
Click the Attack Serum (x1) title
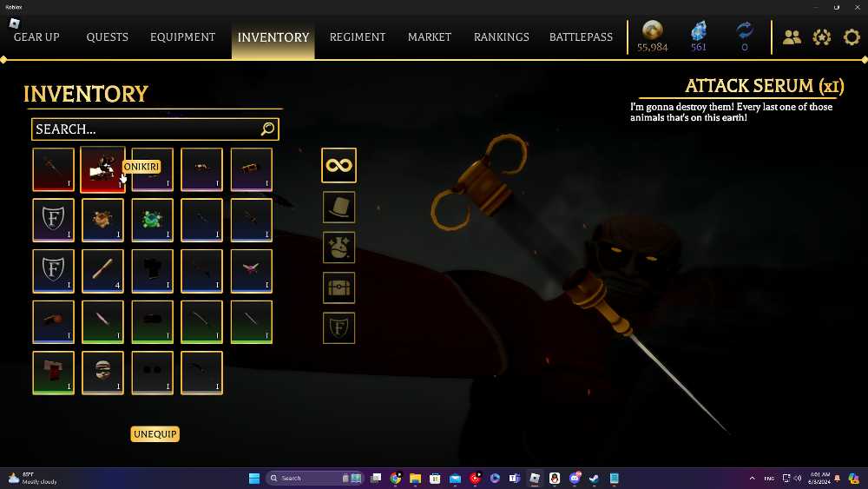point(765,86)
